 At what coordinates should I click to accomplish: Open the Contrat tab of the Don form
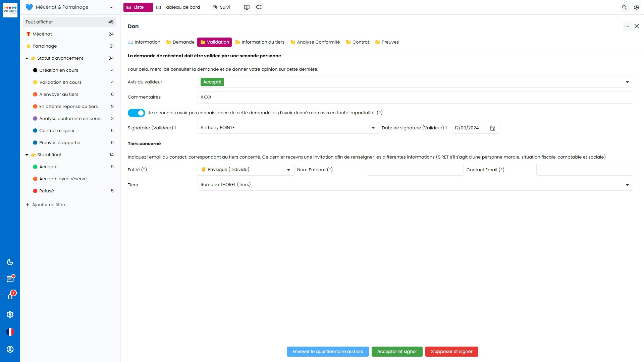pos(358,42)
